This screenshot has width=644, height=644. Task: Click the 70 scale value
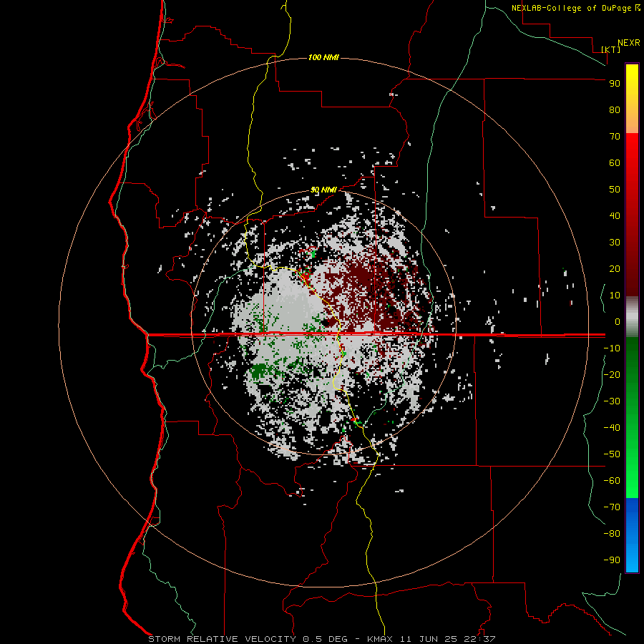click(615, 137)
